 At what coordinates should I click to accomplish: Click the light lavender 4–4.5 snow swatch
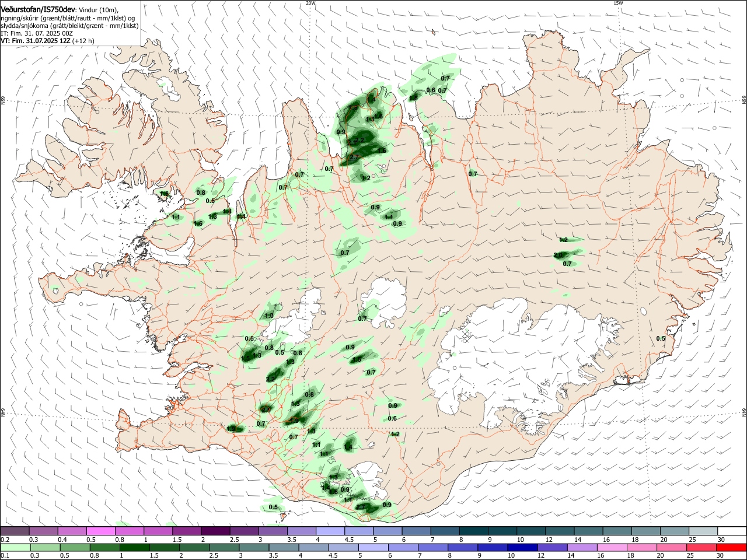330,531
